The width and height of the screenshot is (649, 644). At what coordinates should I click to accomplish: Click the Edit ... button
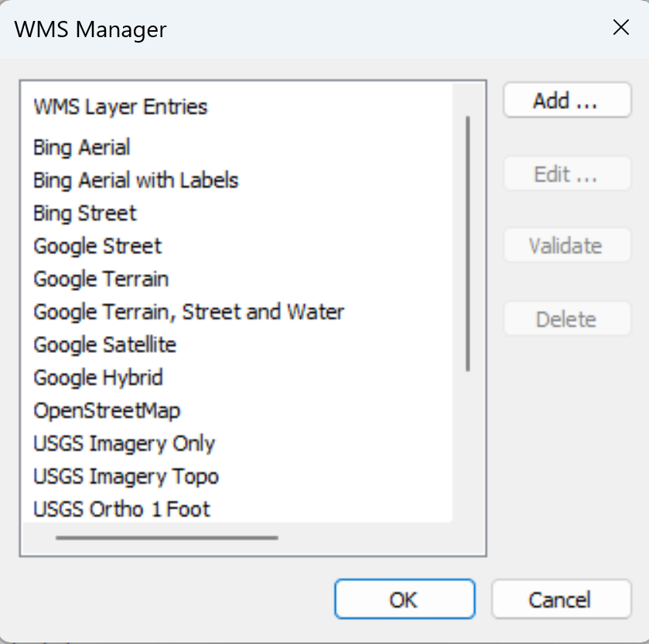click(567, 173)
